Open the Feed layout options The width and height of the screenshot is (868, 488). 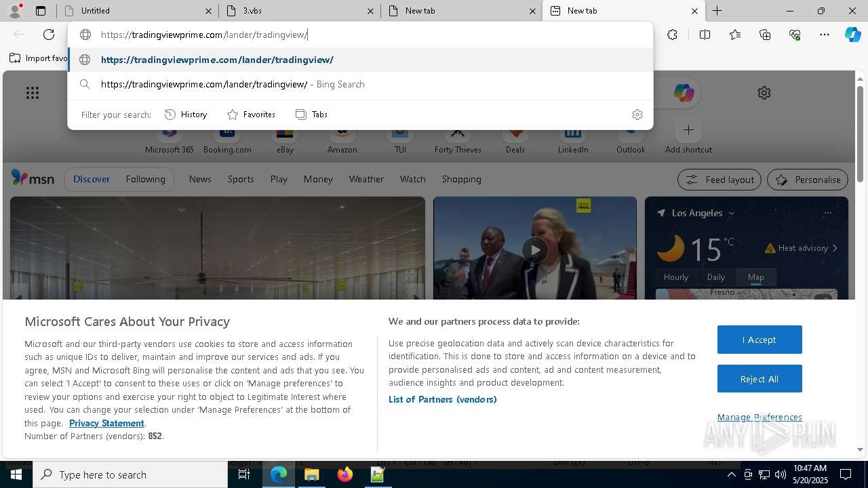click(719, 180)
